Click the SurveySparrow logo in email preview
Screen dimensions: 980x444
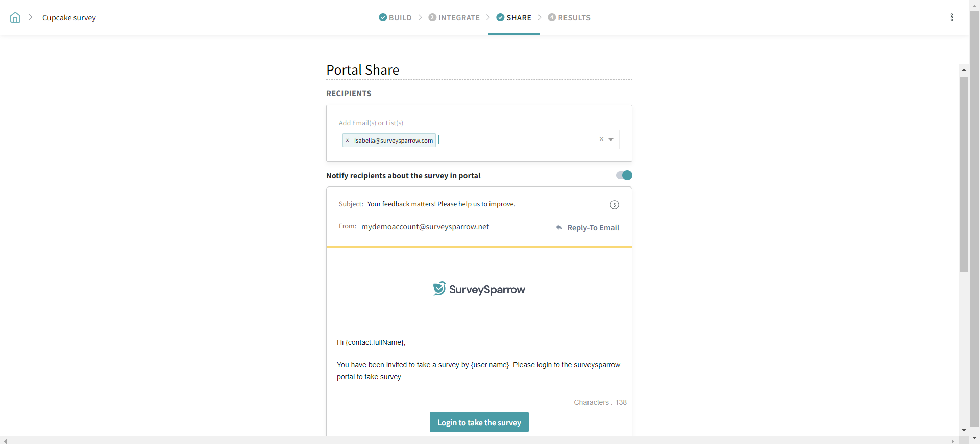[479, 289]
